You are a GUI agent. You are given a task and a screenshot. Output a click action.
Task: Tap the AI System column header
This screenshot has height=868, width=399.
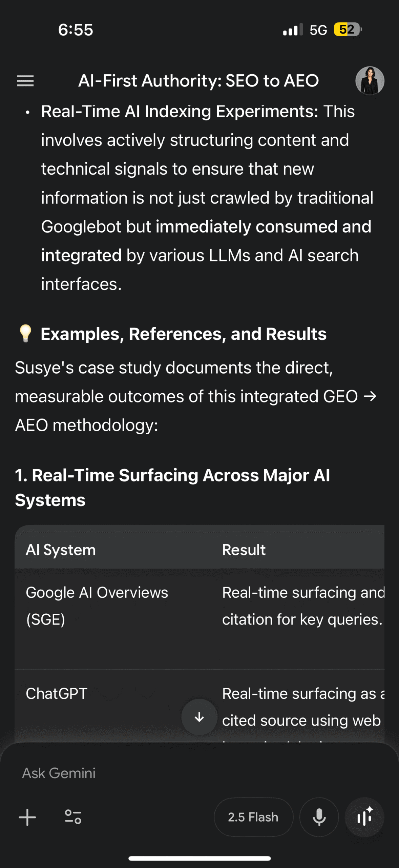coord(61,550)
